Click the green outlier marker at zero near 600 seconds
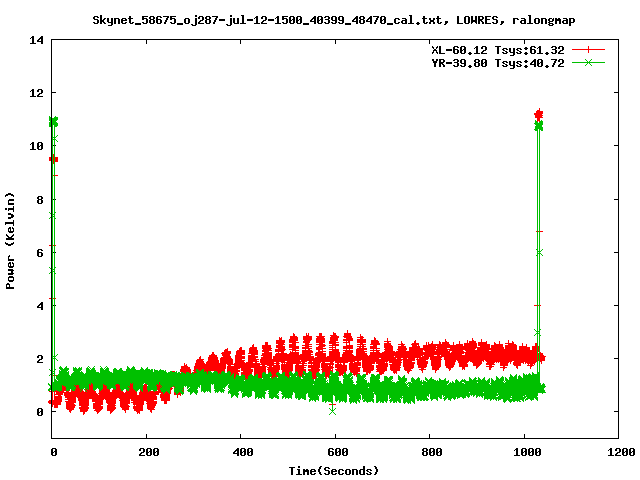The height and width of the screenshot is (480, 640). [x=333, y=411]
